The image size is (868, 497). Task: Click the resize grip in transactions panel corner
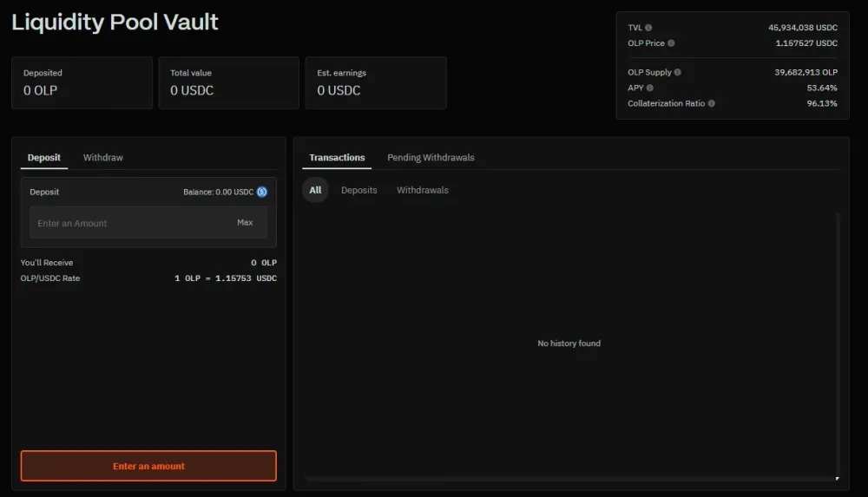[838, 478]
